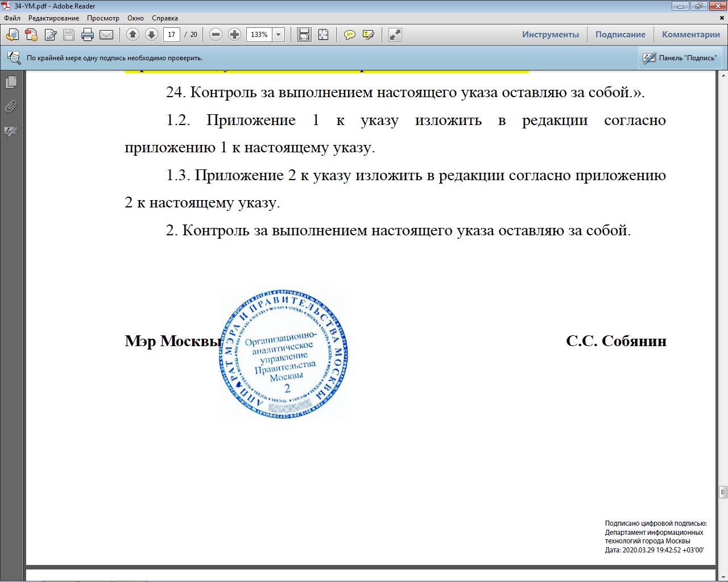
Task: Switch to read mode fullscreen icon
Action: click(x=395, y=35)
